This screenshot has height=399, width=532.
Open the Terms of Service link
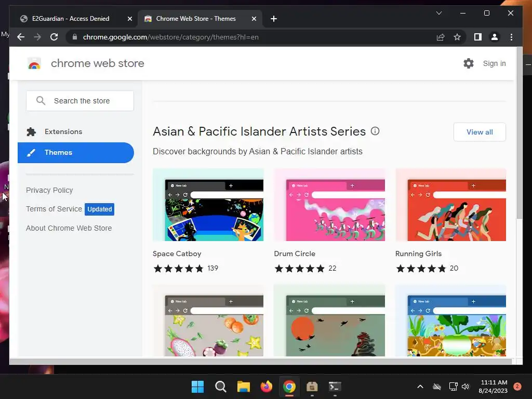(x=54, y=209)
